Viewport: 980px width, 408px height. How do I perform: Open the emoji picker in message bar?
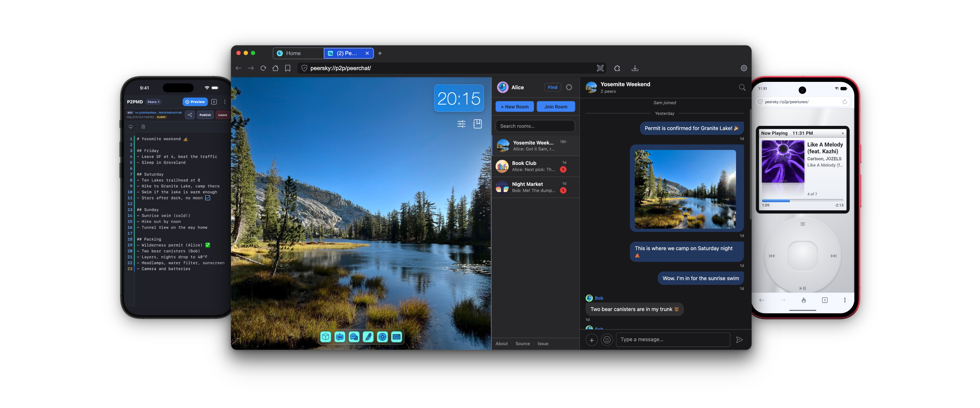(x=607, y=340)
